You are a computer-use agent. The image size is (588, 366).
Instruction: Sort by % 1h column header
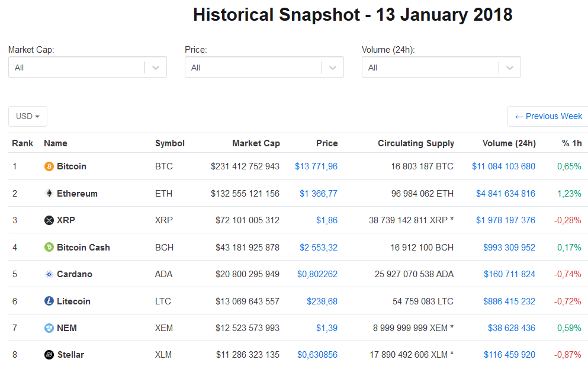(572, 143)
